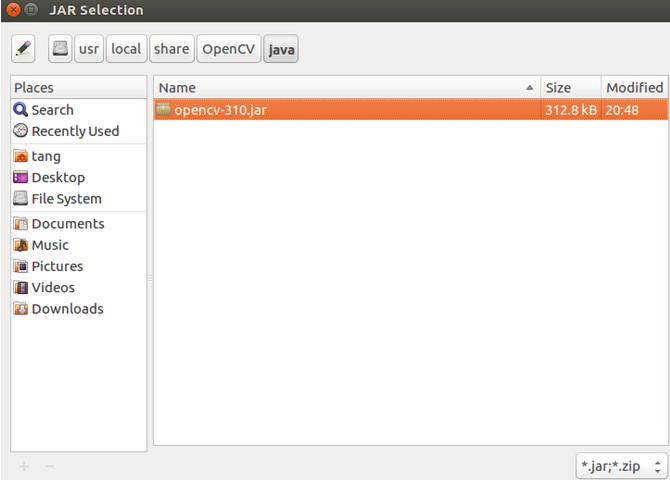Click the Recently Used clock icon
This screenshot has width=670, height=480.
20,130
